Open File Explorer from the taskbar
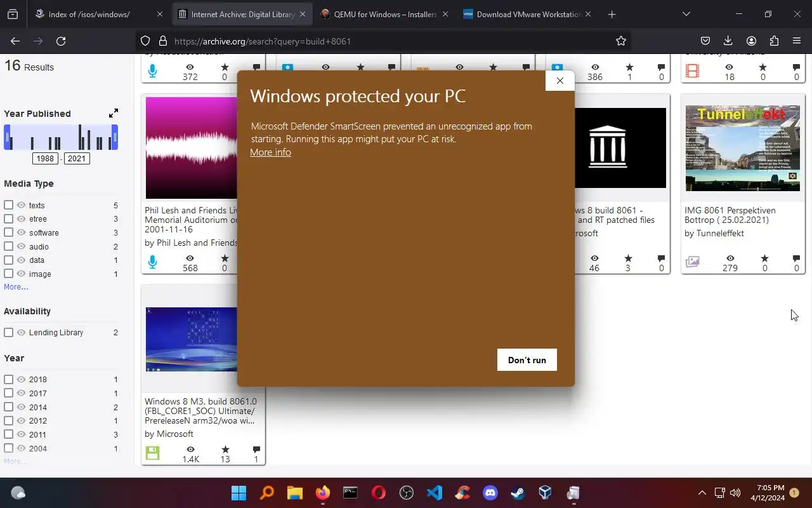Screen dimensions: 812x508 click(295, 493)
